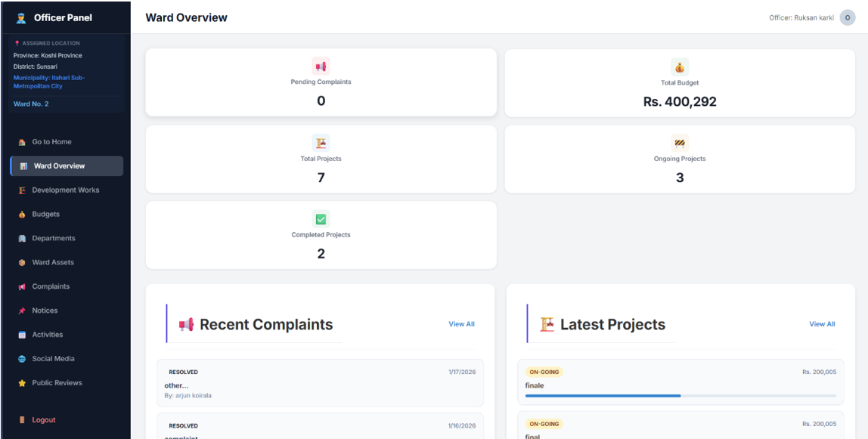Screen dimensions: 868x439
Task: Click the megaphone icon on Pending Complaints card
Action: point(321,66)
